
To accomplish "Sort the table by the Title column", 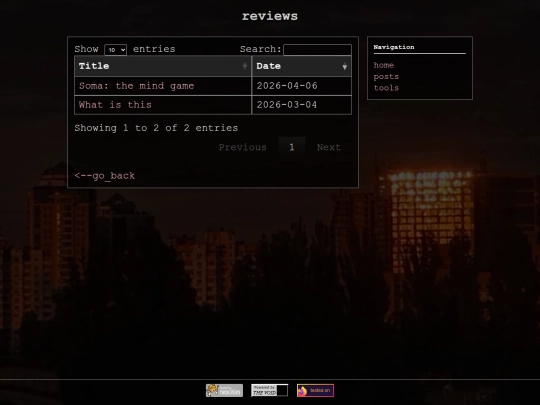I will click(x=163, y=66).
